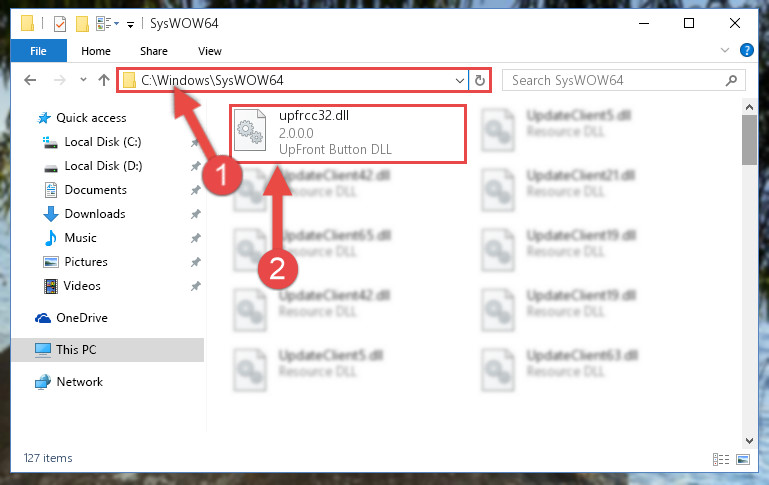The image size is (769, 485).
Task: Switch to Large icons view layout
Action: point(743,459)
